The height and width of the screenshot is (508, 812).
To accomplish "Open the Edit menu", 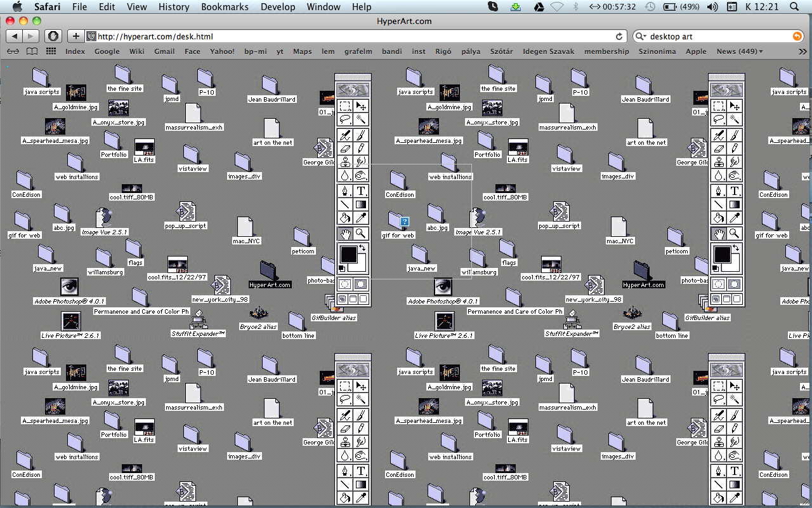I will [107, 7].
